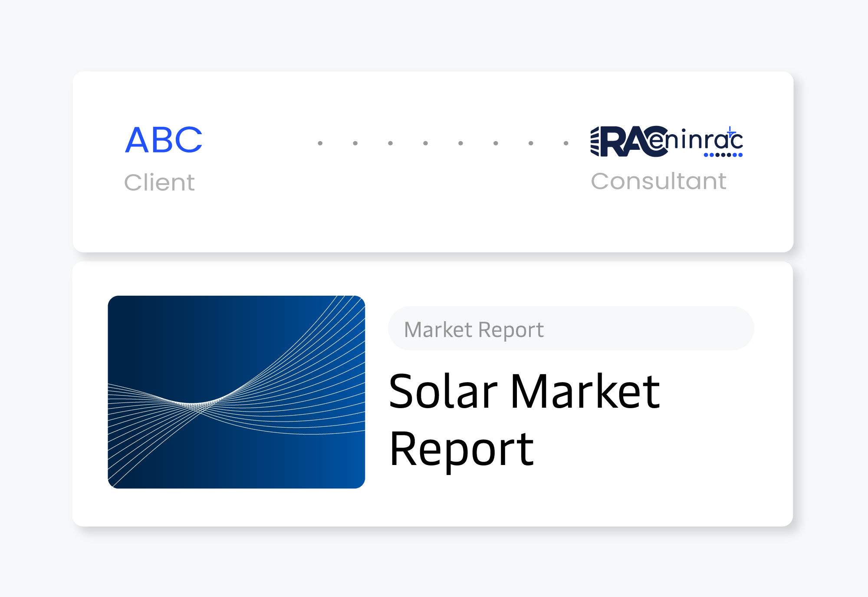Select the Client label
Screen dimensions: 868x597
159,182
